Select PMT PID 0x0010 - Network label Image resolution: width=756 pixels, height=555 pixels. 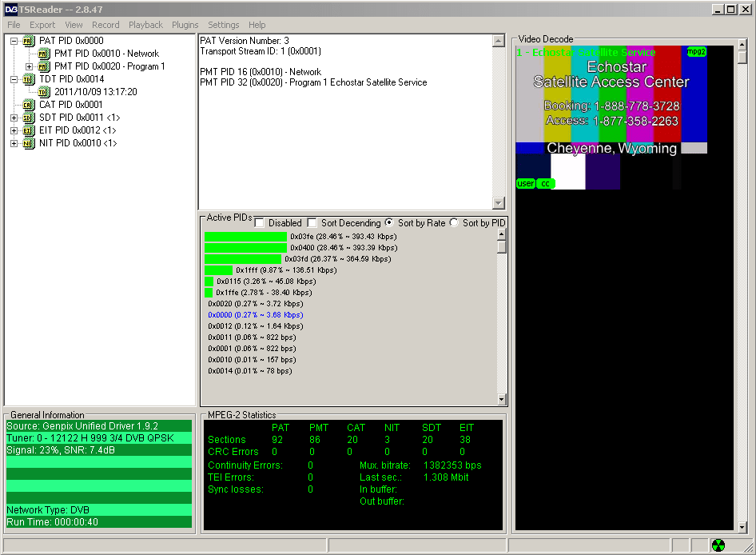pos(106,54)
